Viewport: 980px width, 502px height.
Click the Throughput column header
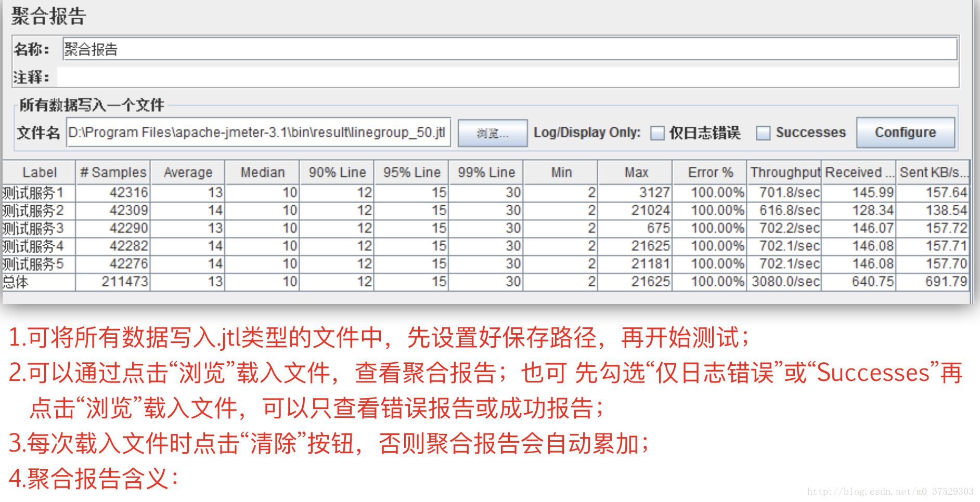point(783,171)
